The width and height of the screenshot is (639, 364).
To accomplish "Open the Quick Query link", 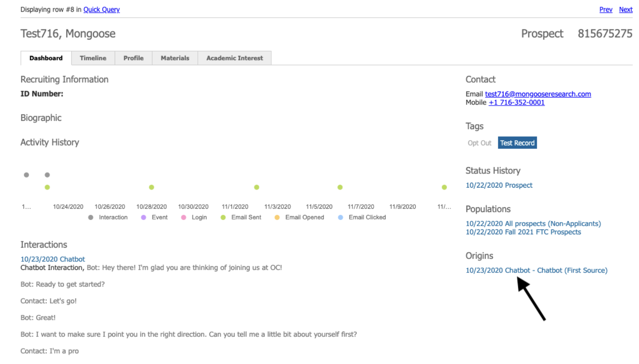I will coord(101,10).
